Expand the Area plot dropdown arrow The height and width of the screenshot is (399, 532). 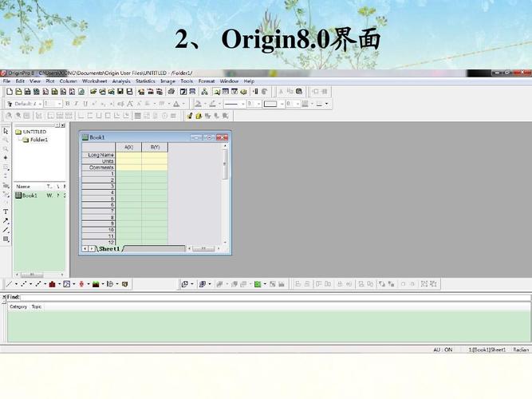pyautogui.click(x=103, y=284)
